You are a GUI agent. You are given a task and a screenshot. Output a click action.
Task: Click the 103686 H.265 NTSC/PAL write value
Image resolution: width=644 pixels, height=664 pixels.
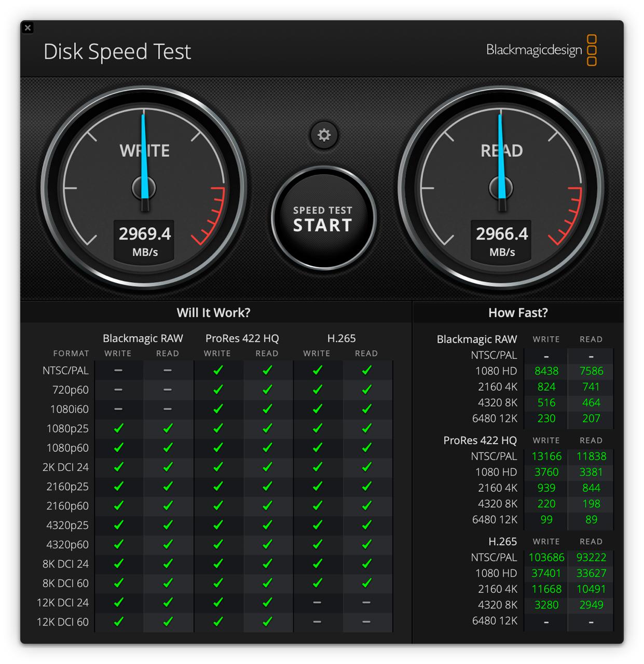click(546, 557)
